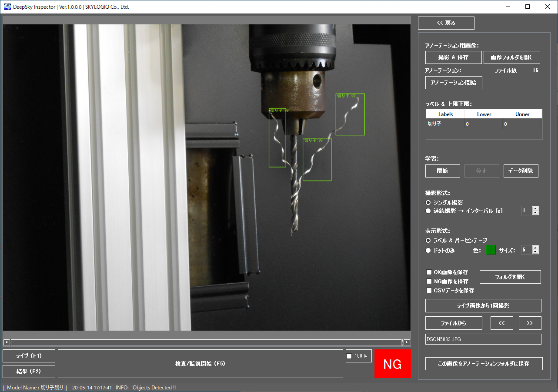Minimize the DeepSky Inspector window

[508, 7]
